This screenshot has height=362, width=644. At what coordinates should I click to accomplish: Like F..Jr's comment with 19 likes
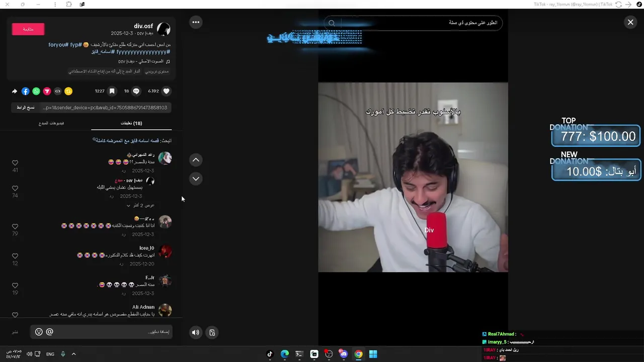pos(15,285)
